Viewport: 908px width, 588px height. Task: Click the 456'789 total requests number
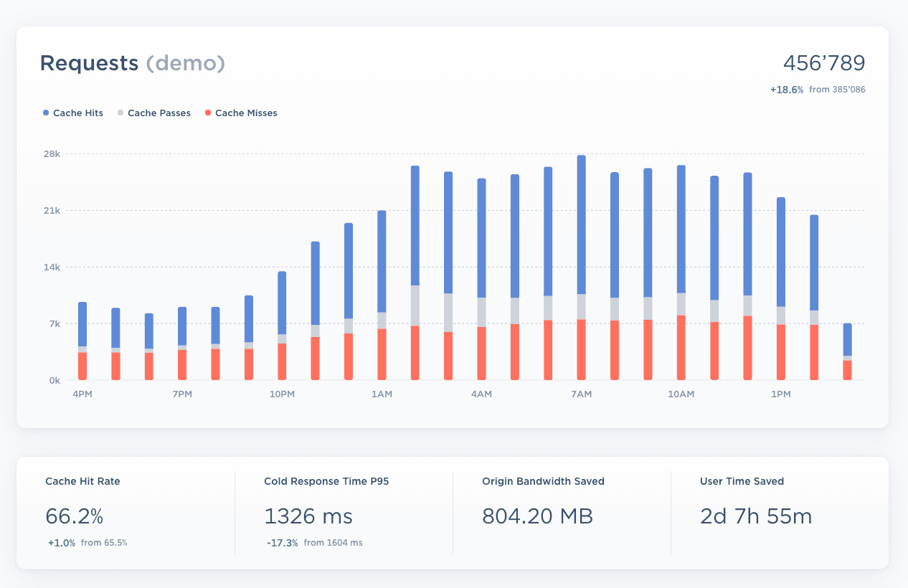pyautogui.click(x=823, y=63)
